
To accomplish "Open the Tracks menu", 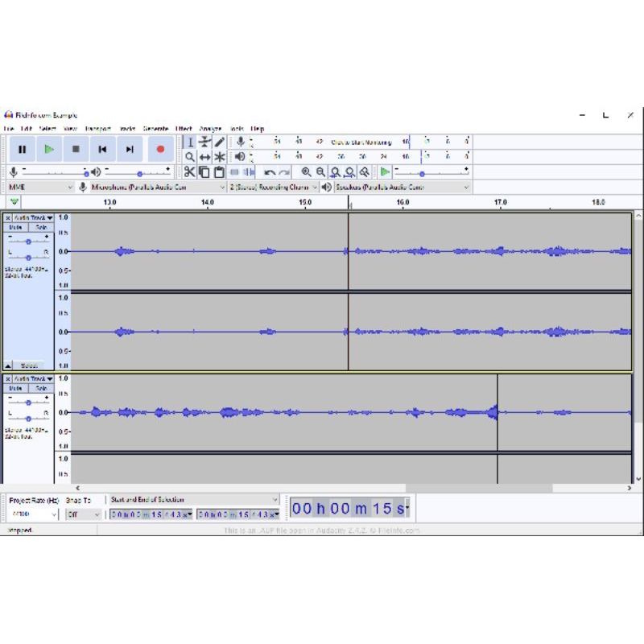I will [127, 129].
